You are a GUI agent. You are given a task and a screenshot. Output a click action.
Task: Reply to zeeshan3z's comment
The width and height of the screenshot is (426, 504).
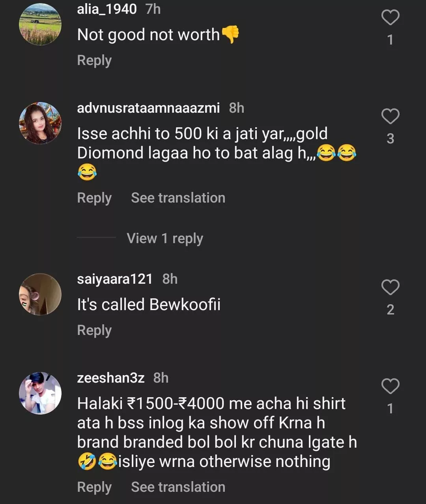pos(94,487)
